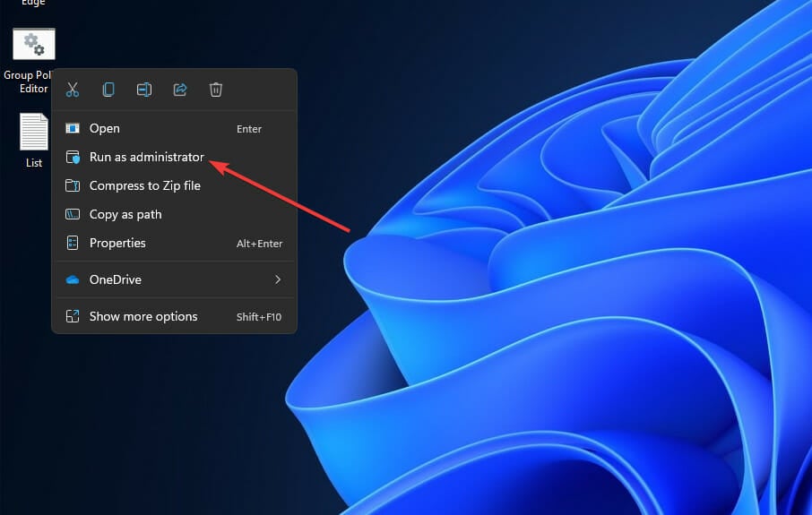Click the Properties sheet icon
This screenshot has width=812, height=515.
(73, 243)
